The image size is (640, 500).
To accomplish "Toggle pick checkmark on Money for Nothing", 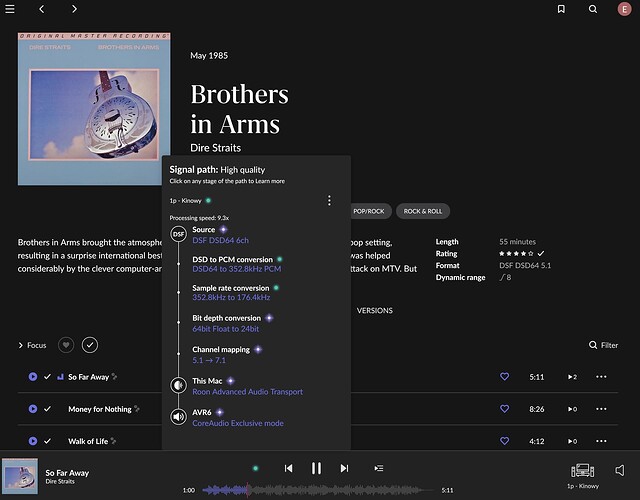I will (47, 409).
